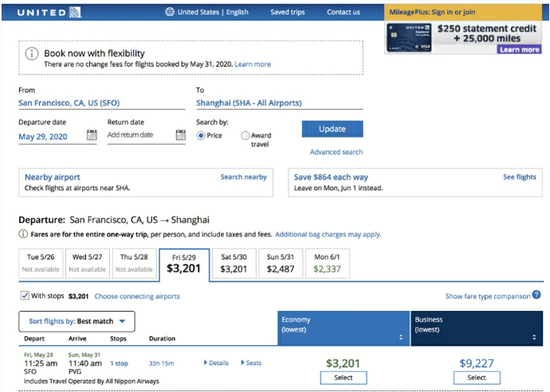
Task: Click the credit card ad image
Action: point(409,38)
